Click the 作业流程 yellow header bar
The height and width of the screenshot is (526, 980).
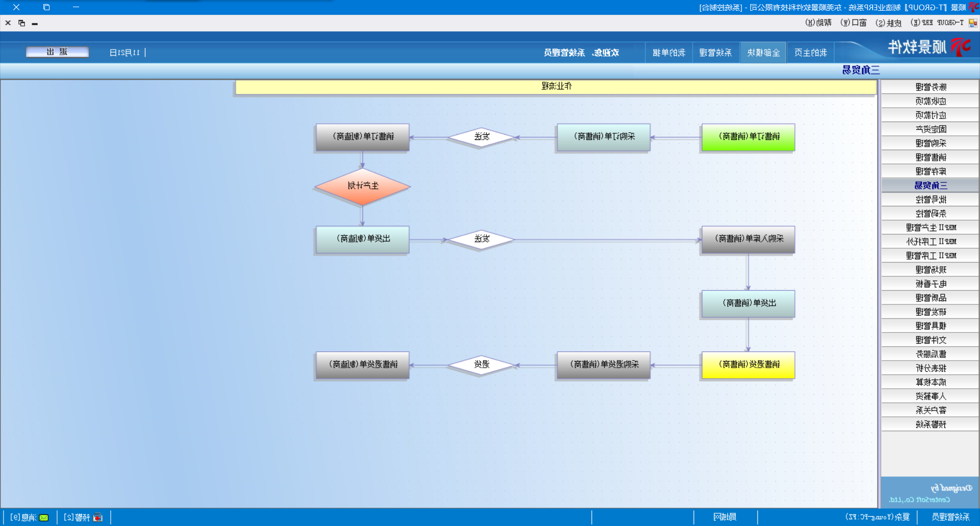(555, 87)
